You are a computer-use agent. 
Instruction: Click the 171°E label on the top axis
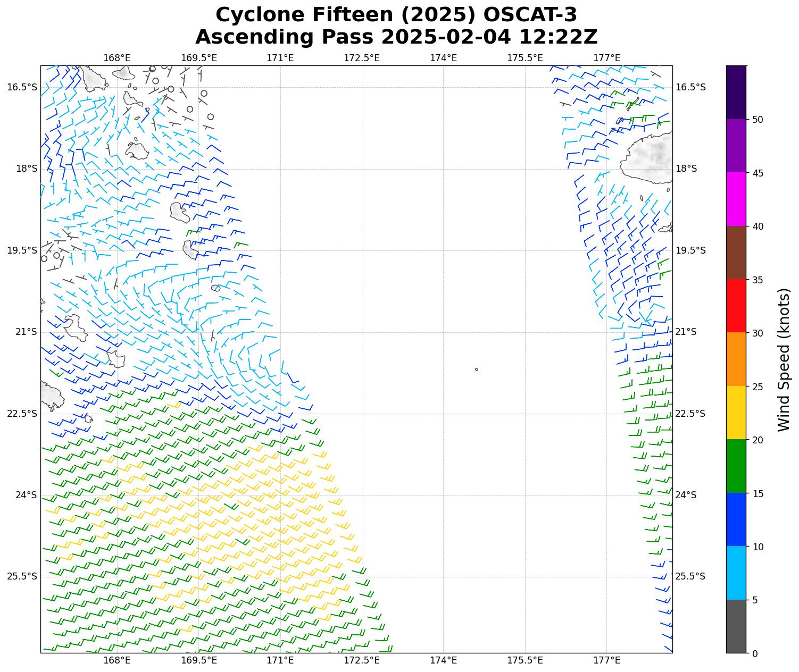(x=280, y=57)
